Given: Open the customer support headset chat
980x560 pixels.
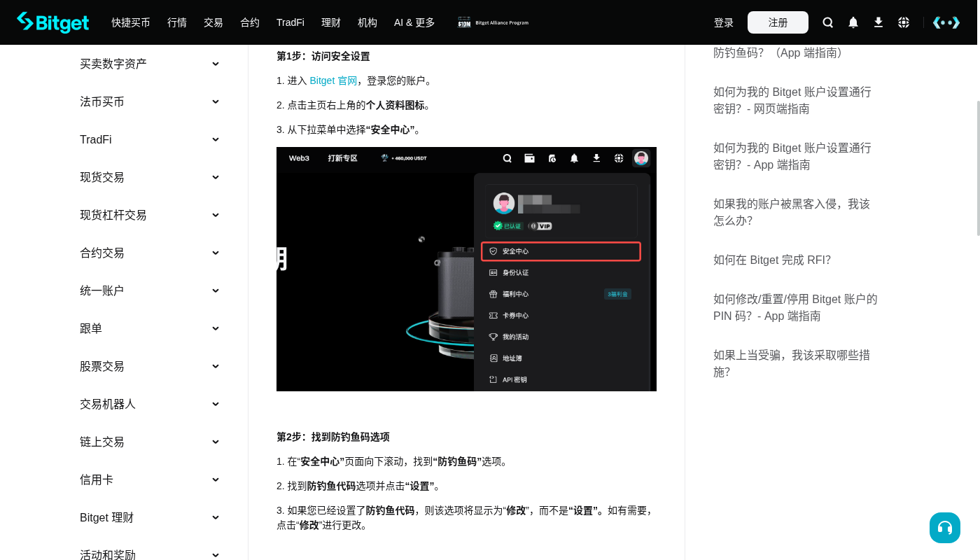Looking at the screenshot, I should pos(945,528).
